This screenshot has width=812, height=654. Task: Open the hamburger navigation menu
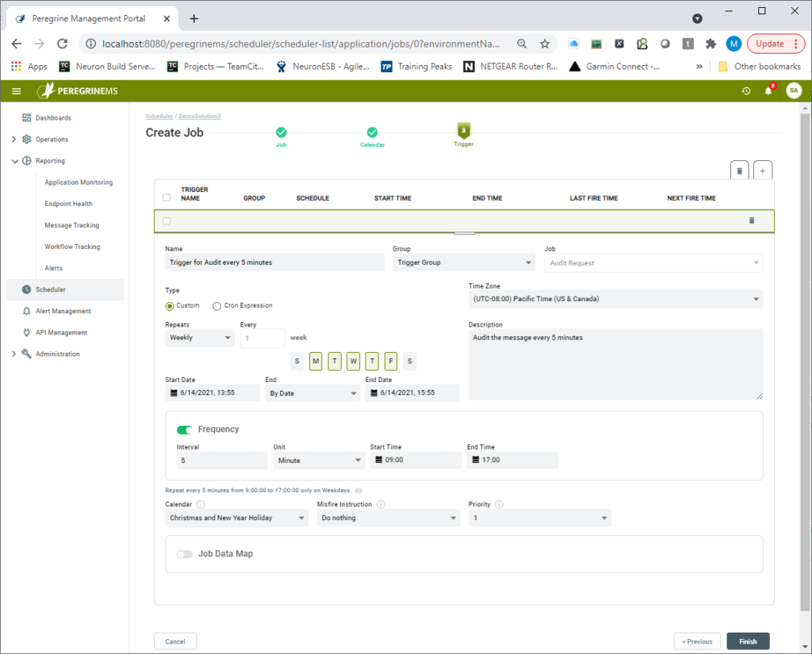click(16, 90)
